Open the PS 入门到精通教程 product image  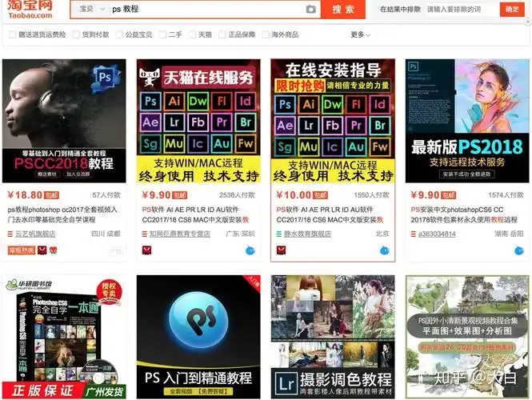(198, 337)
